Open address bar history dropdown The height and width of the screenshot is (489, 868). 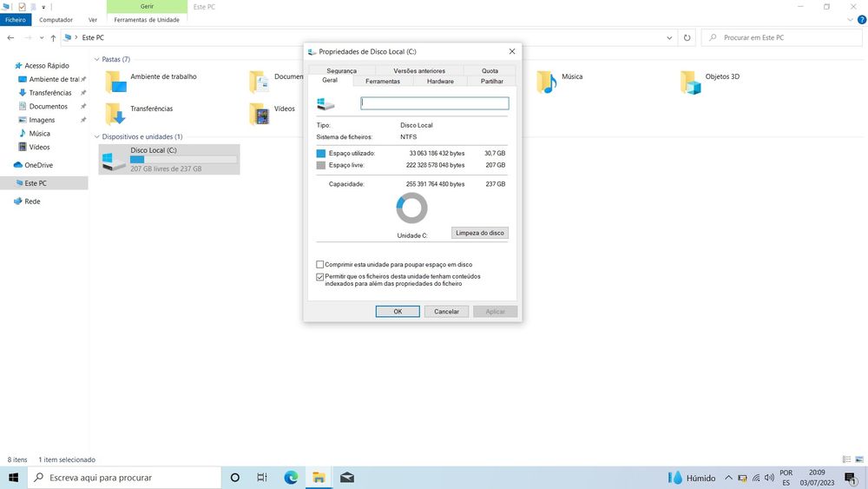(x=669, y=37)
